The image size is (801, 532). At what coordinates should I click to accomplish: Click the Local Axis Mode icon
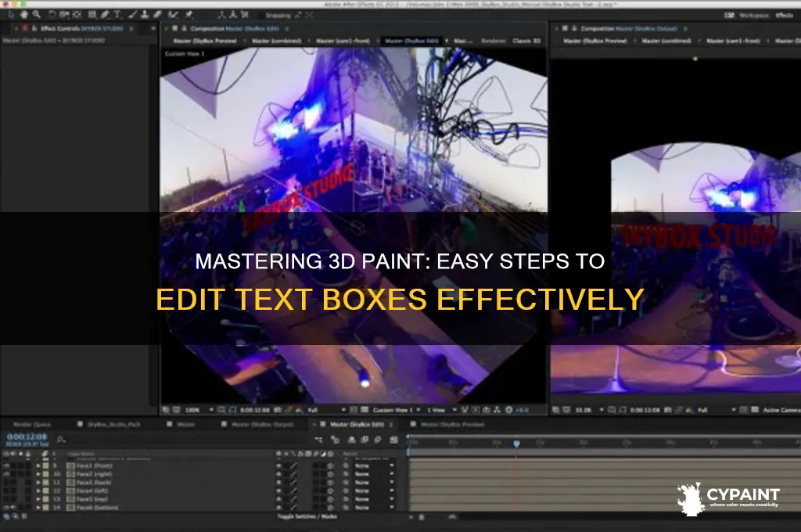[x=221, y=15]
